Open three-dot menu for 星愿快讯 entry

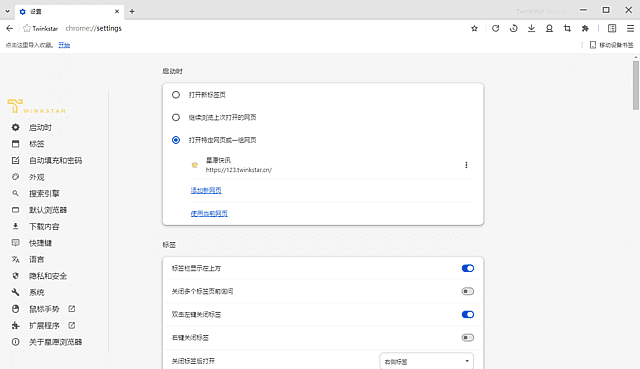(x=466, y=165)
